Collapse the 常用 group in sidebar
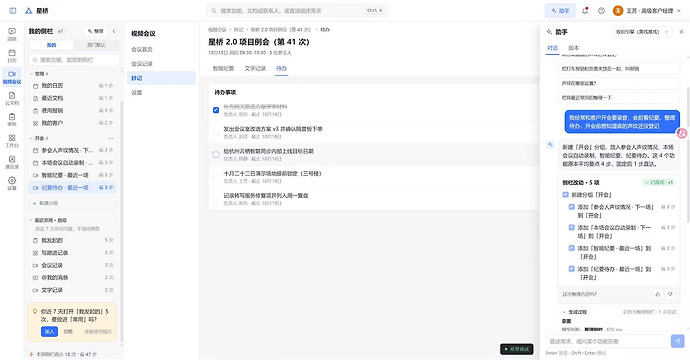Image resolution: width=690 pixels, height=360 pixels. click(x=31, y=74)
